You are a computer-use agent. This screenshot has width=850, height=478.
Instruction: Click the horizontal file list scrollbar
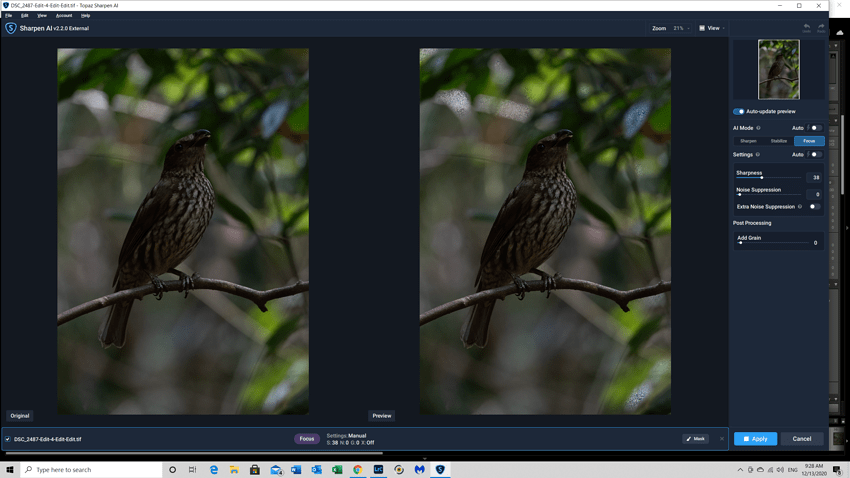click(x=194, y=453)
